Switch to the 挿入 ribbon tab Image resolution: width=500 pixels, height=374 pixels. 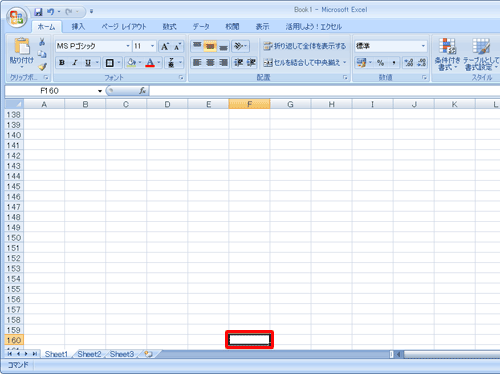click(x=78, y=27)
